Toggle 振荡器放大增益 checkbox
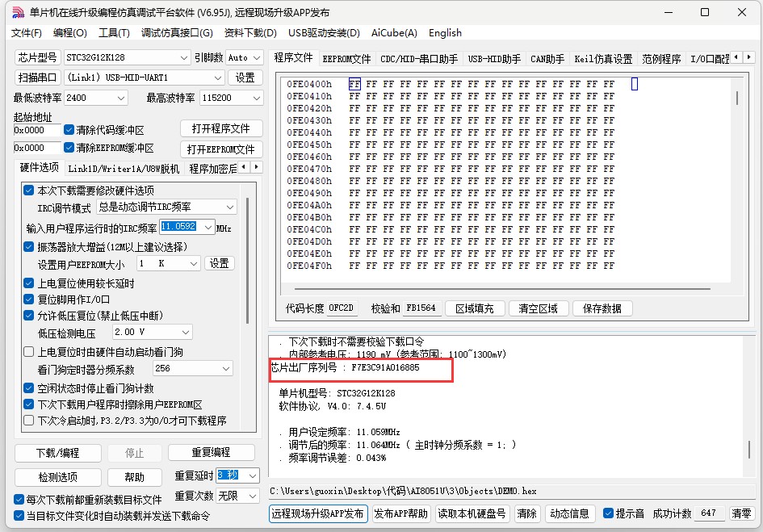Screen dimensions: 763x532 [29, 247]
